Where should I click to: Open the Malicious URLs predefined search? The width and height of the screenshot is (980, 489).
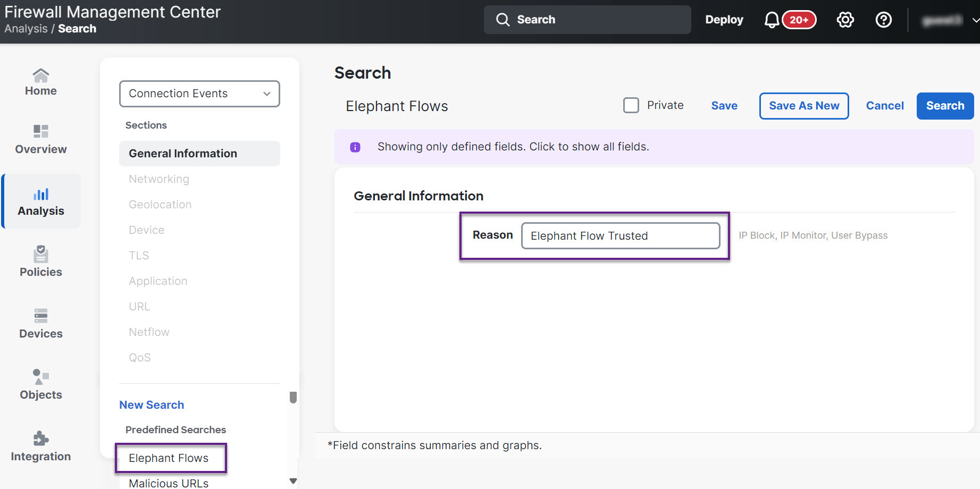click(x=169, y=483)
